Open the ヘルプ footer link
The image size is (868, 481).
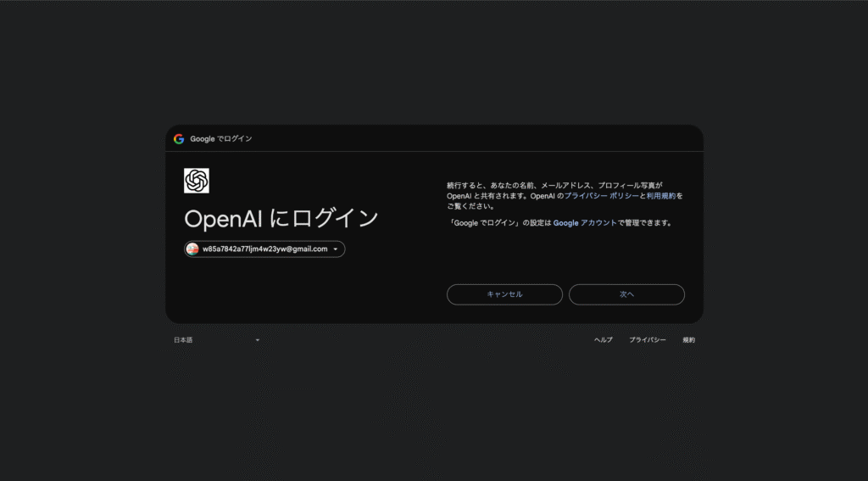(604, 340)
